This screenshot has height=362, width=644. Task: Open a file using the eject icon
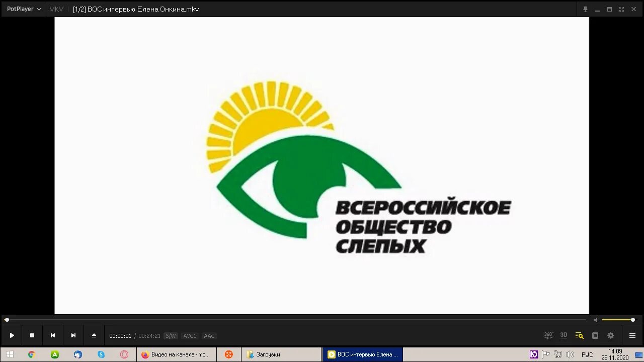pyautogui.click(x=94, y=335)
